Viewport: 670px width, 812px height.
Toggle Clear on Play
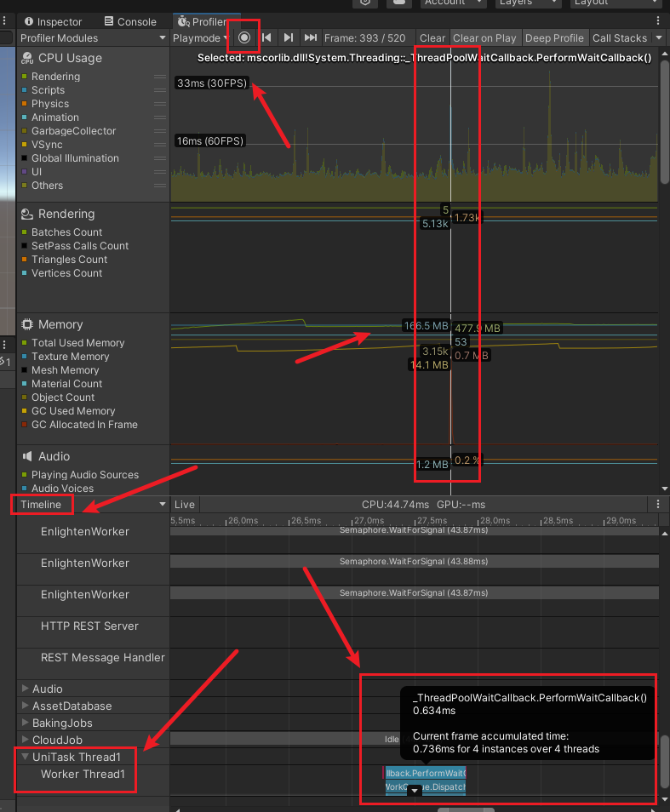(484, 37)
